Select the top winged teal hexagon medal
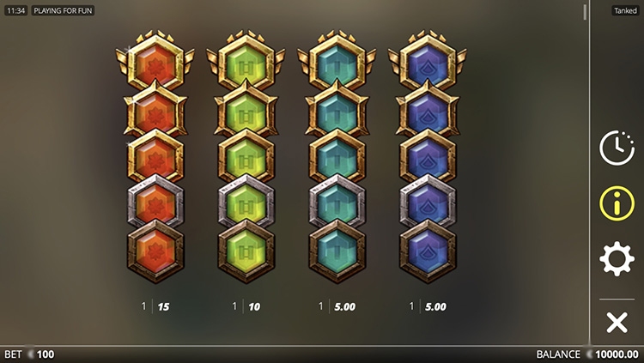The width and height of the screenshot is (644, 363). coord(337,61)
